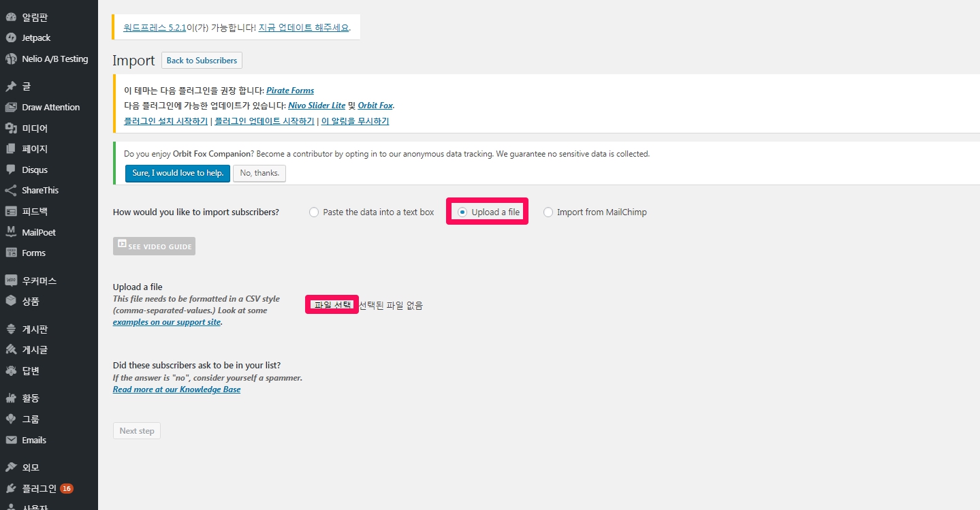Click the Nelio A/B Testing icon
980x510 pixels.
click(11, 59)
